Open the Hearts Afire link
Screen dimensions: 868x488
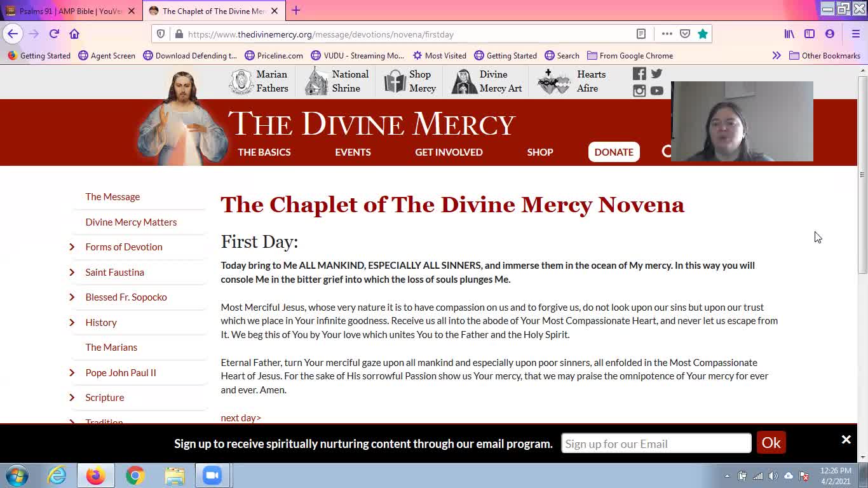point(572,81)
